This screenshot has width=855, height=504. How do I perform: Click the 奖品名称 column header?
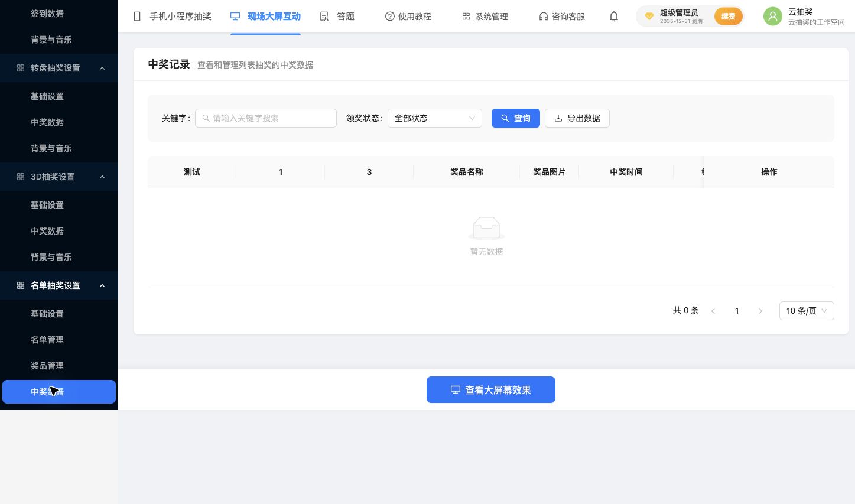click(467, 172)
